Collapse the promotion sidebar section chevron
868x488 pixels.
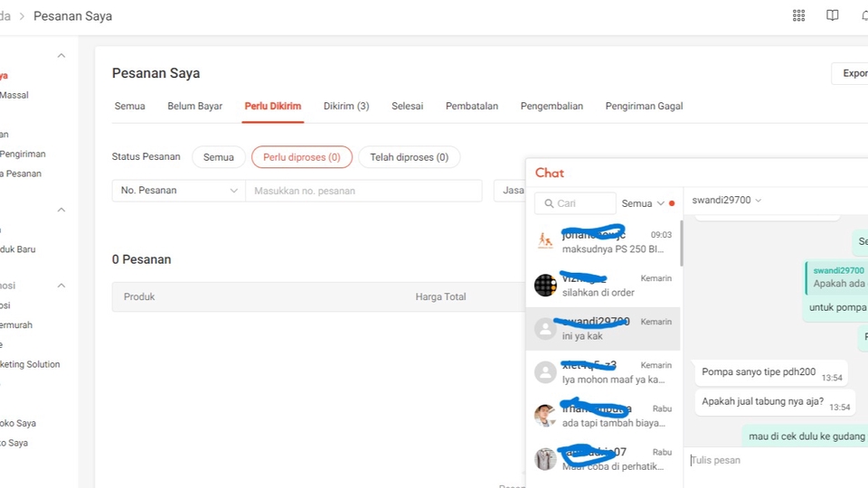pos(61,286)
